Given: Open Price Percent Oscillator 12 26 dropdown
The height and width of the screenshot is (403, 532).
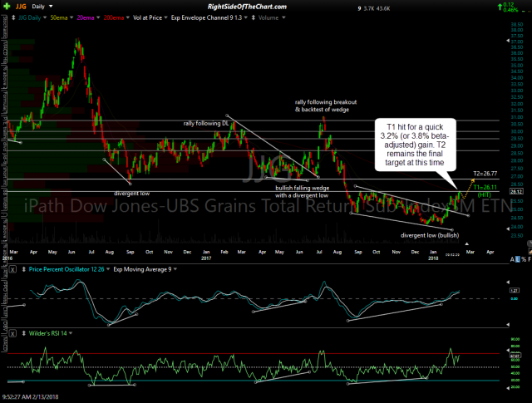Looking at the screenshot, I should pyautogui.click(x=108, y=269).
